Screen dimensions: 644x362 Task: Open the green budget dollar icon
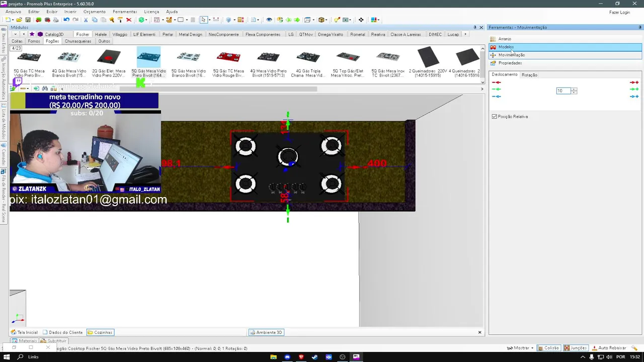pyautogui.click(x=141, y=20)
